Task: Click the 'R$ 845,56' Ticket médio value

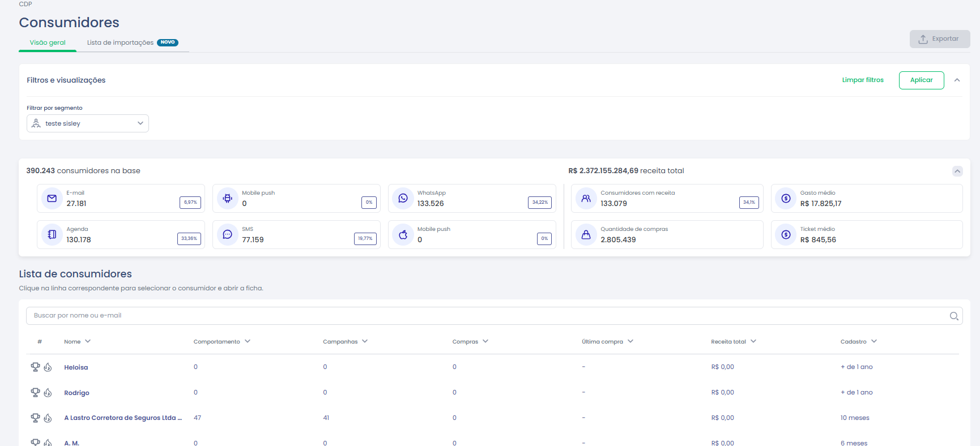Action: pyautogui.click(x=818, y=240)
